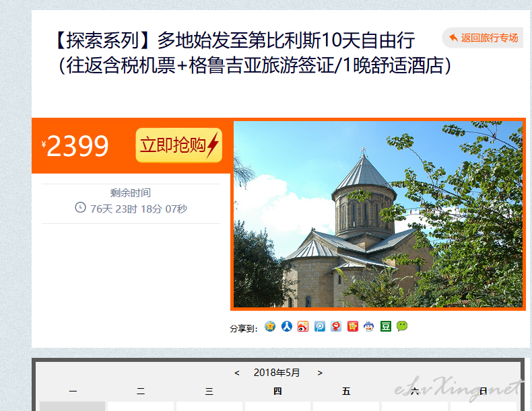Click the 剩余时间 label

point(130,193)
